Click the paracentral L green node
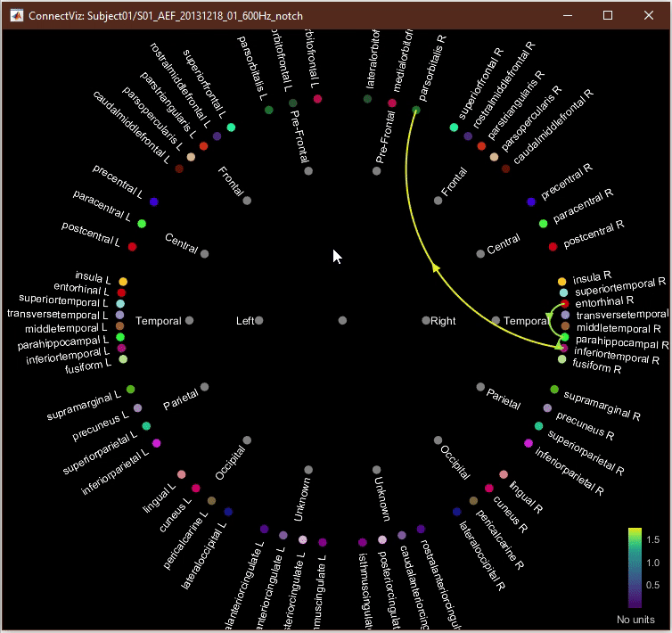Screen dimensions: 672x633 (143, 223)
